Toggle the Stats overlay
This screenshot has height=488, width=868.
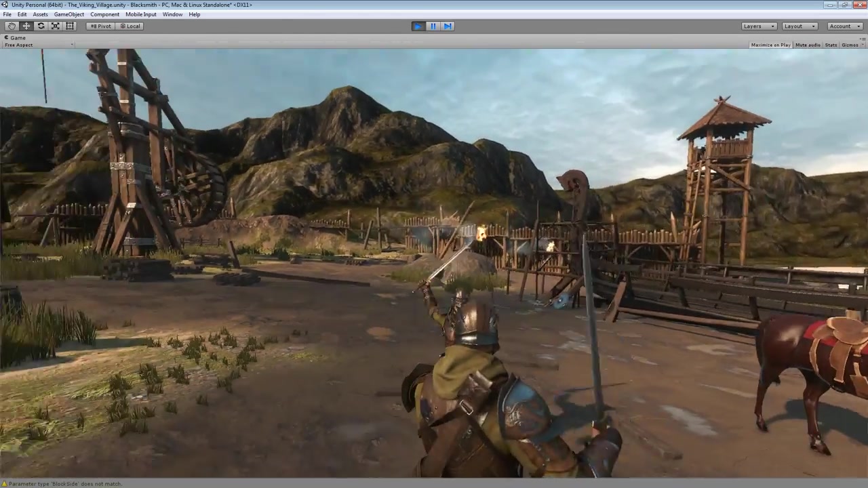click(x=831, y=45)
